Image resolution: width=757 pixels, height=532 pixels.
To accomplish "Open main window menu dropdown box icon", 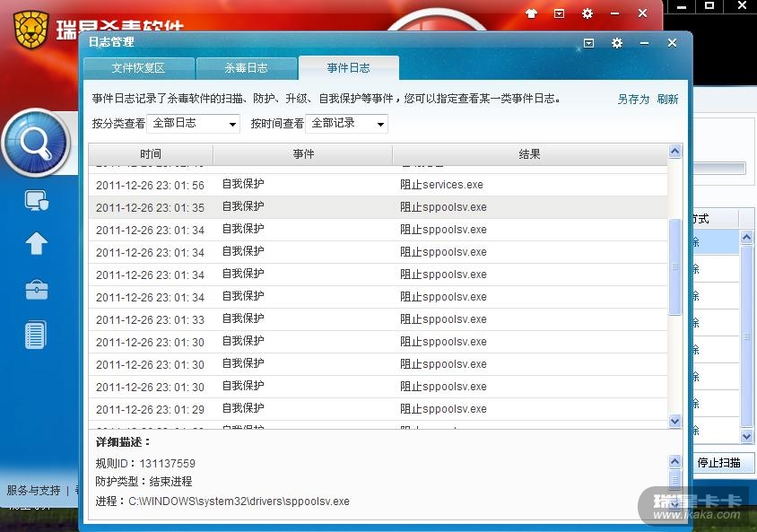I will tap(559, 13).
